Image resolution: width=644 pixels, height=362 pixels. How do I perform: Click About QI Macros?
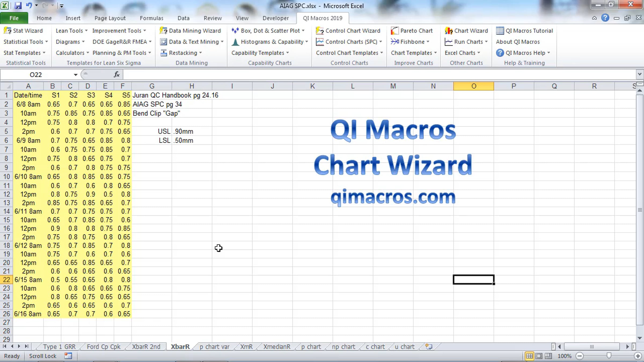(x=518, y=42)
